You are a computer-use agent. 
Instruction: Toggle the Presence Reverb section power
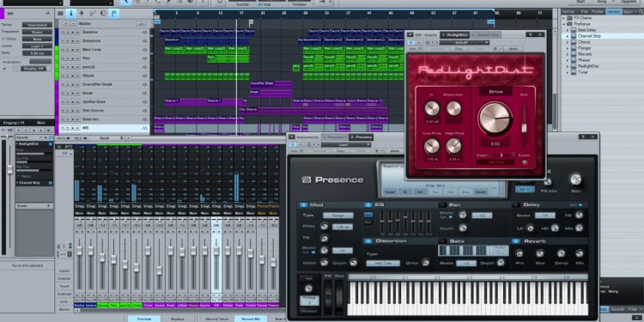click(516, 241)
